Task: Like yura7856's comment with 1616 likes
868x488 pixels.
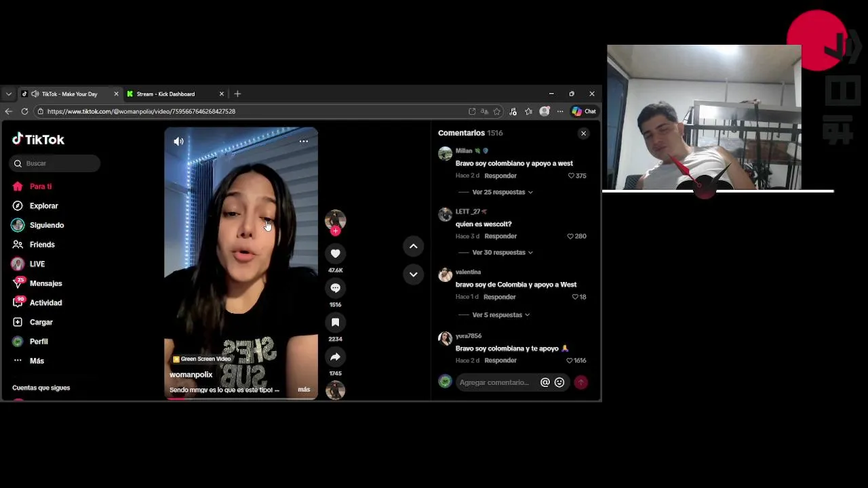Action: (x=569, y=361)
